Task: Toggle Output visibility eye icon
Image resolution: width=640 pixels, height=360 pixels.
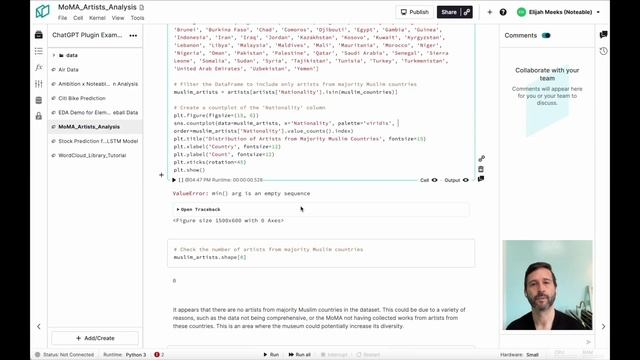Action: click(x=466, y=180)
